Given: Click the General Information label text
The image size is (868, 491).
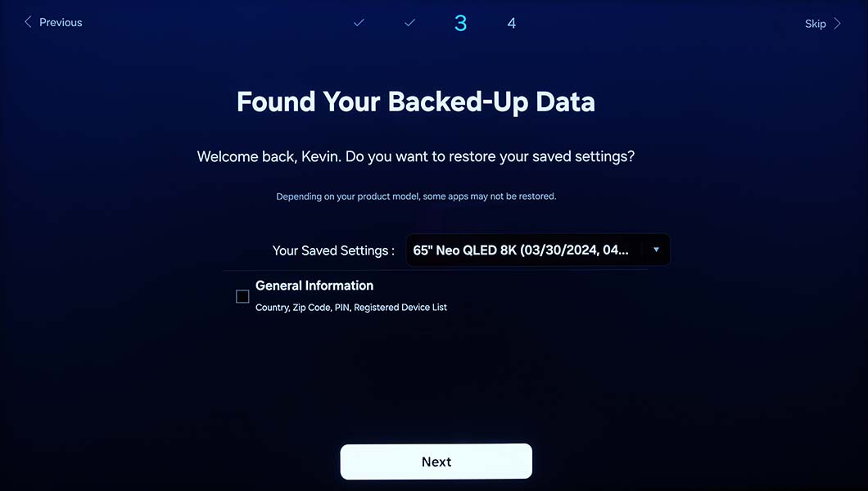Looking at the screenshot, I should [314, 286].
